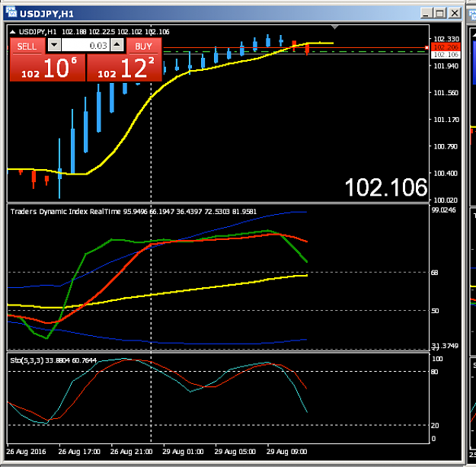The image size is (476, 467).
Task: Click the large 102.106 price display
Action: 386,187
